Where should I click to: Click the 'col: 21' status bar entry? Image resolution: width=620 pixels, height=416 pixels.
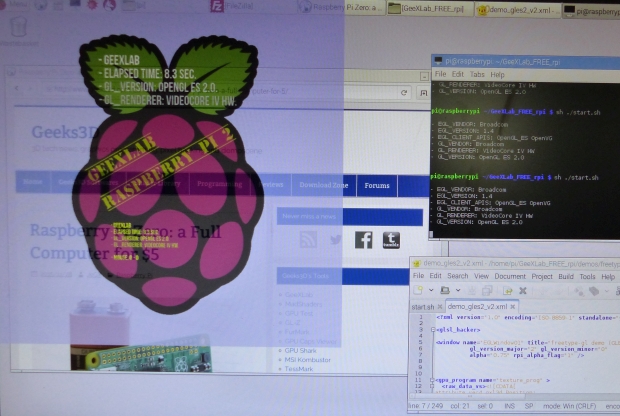pyautogui.click(x=460, y=406)
